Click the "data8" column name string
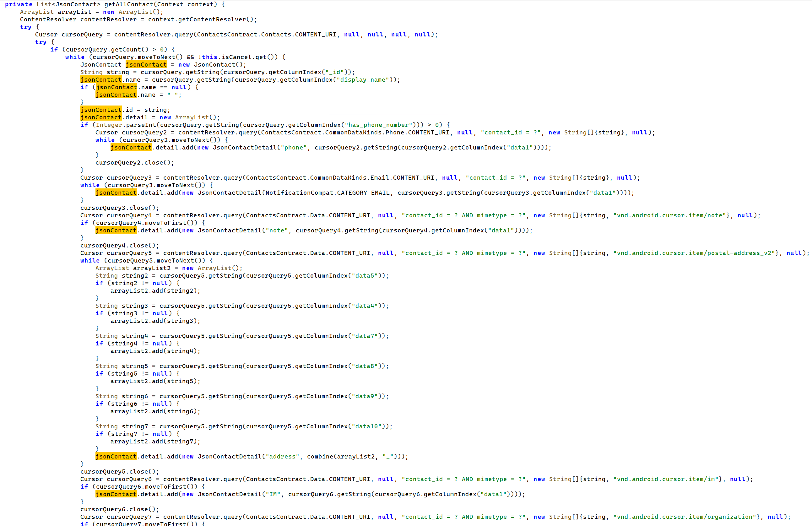The image size is (812, 526). pyautogui.click(x=365, y=366)
